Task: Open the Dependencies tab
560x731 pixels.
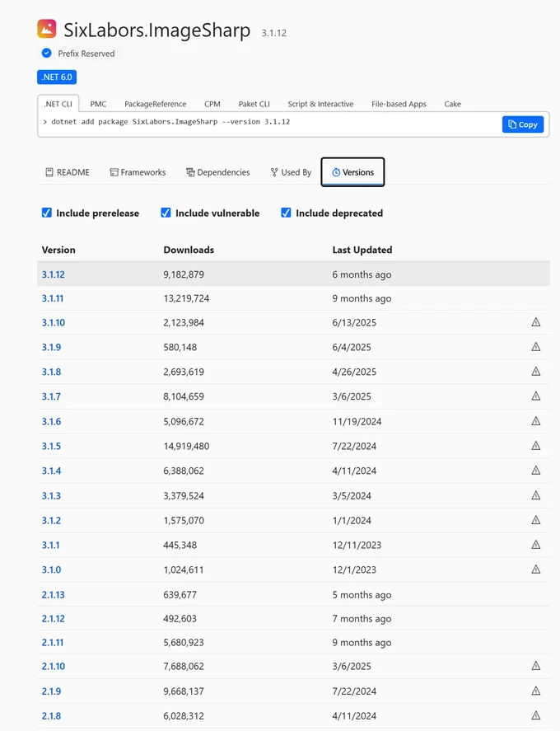Action: coord(218,172)
